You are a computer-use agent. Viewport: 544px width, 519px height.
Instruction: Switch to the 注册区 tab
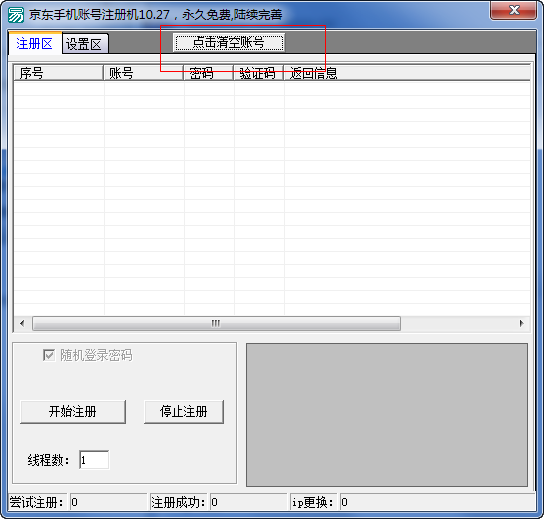(x=35, y=43)
